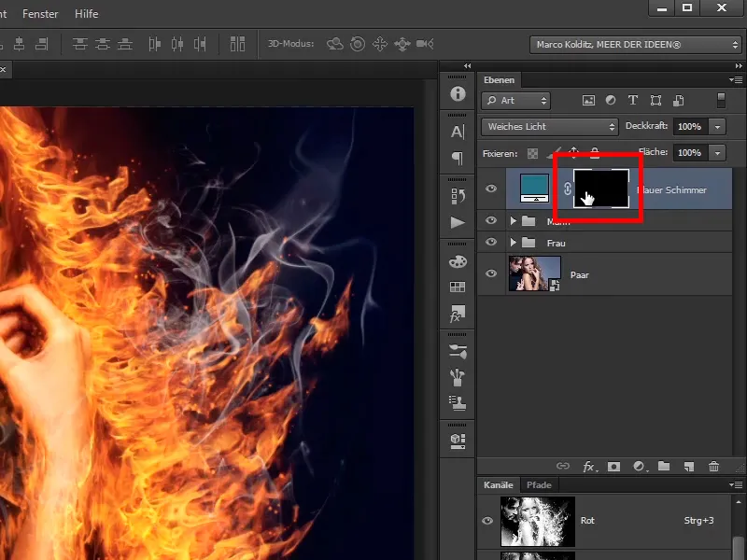Image resolution: width=747 pixels, height=560 pixels.
Task: Open the Paragraph panel icon
Action: coord(458,158)
